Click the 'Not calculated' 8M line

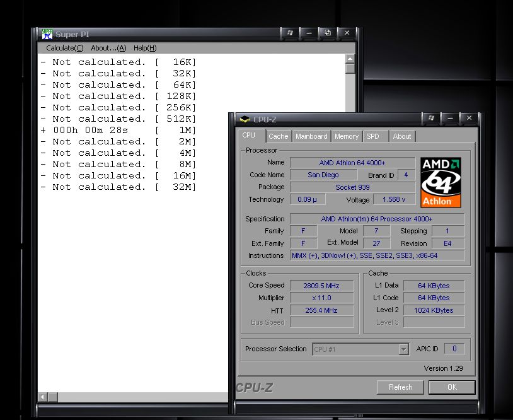click(118, 165)
